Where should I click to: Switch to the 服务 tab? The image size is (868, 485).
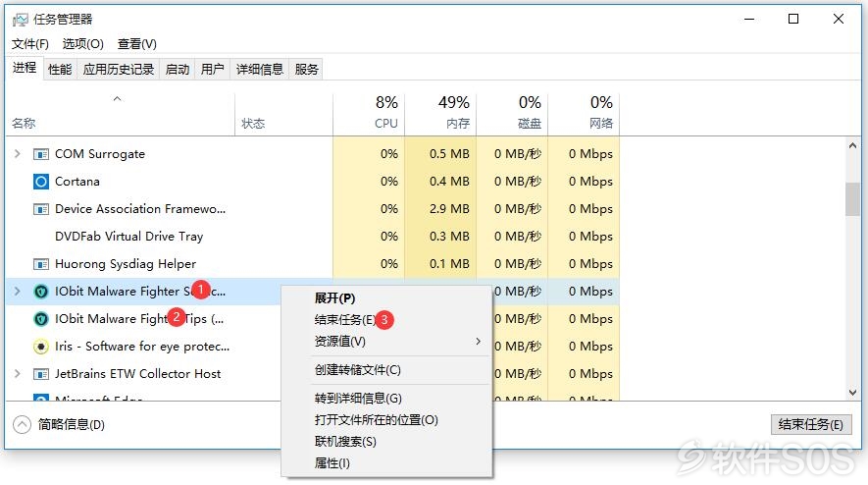[x=306, y=70]
